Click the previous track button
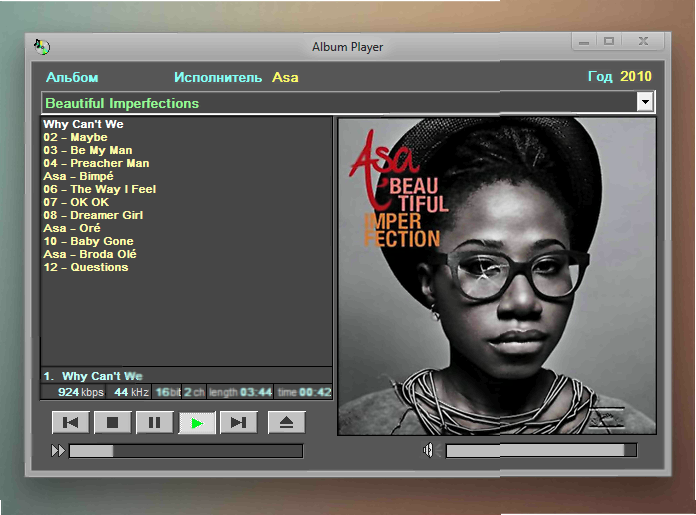This screenshot has height=515, width=696. tap(71, 422)
